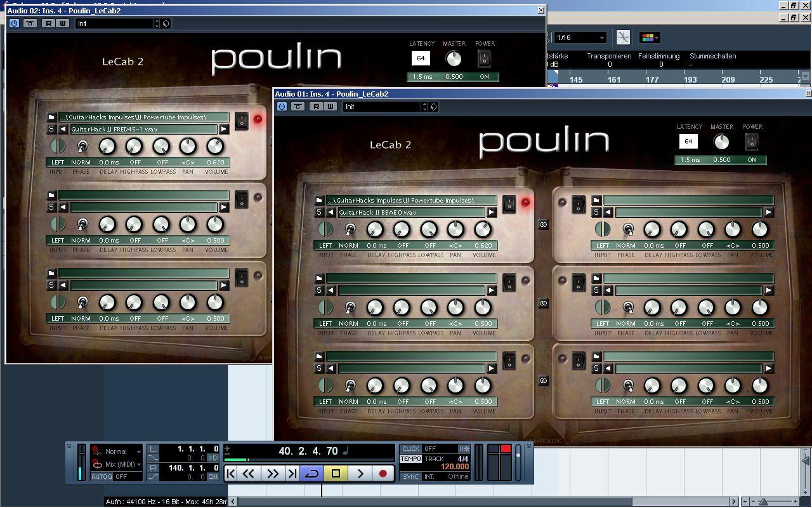Bypass the Audio 02 Poulin_LeCab2 effect
This screenshot has height=508, width=812.
click(x=30, y=23)
